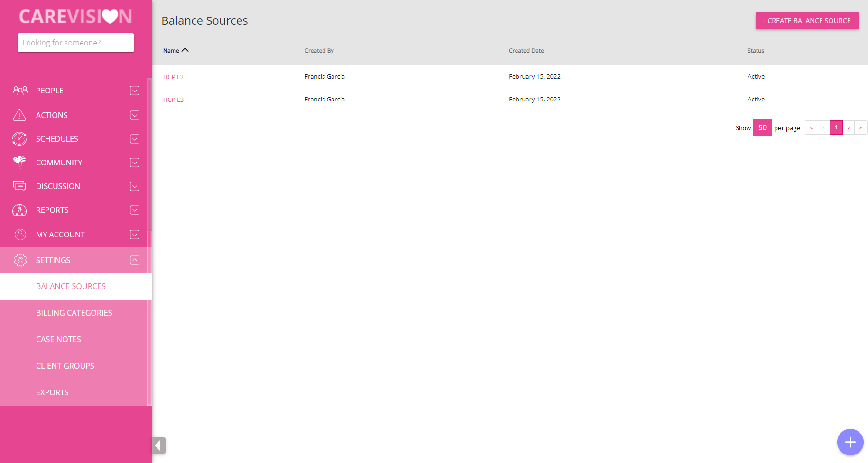Click the My Account user icon
The height and width of the screenshot is (463, 868).
(x=20, y=235)
